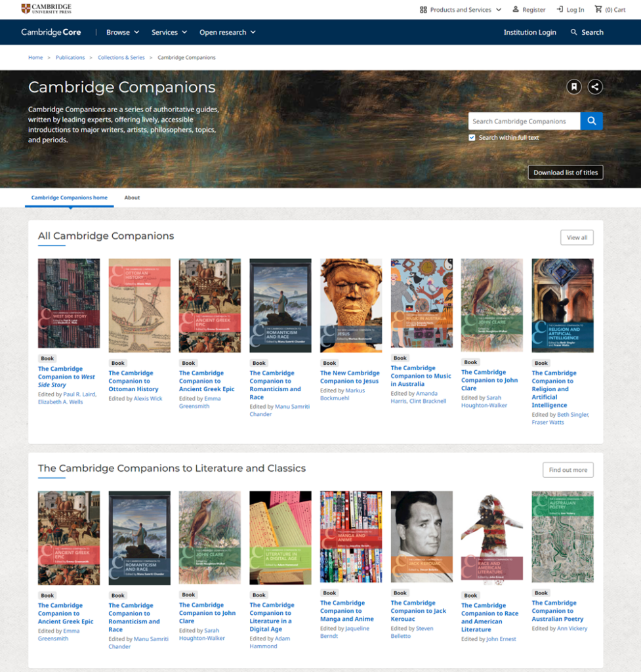Expand the Open research menu
This screenshot has height=672, width=641.
(227, 32)
